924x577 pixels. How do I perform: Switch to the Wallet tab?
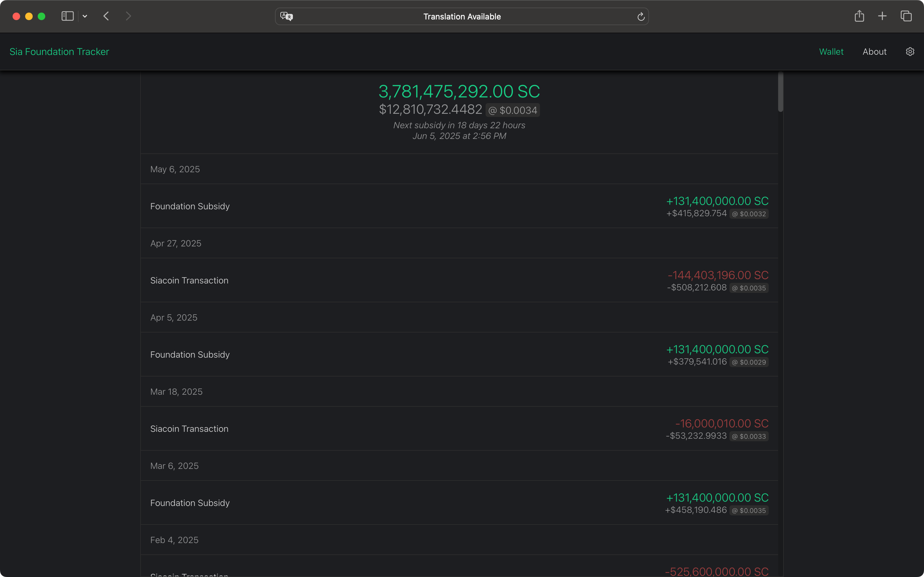click(831, 52)
